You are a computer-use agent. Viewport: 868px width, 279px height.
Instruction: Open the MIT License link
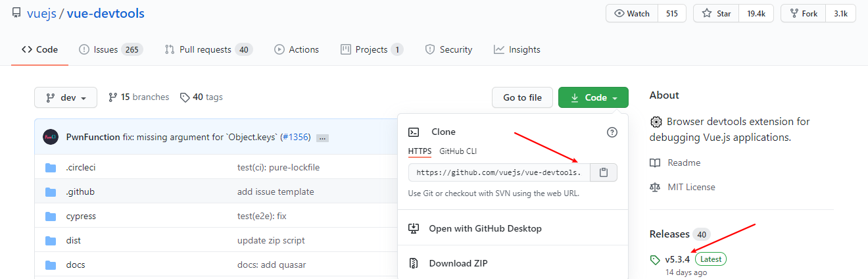[691, 187]
